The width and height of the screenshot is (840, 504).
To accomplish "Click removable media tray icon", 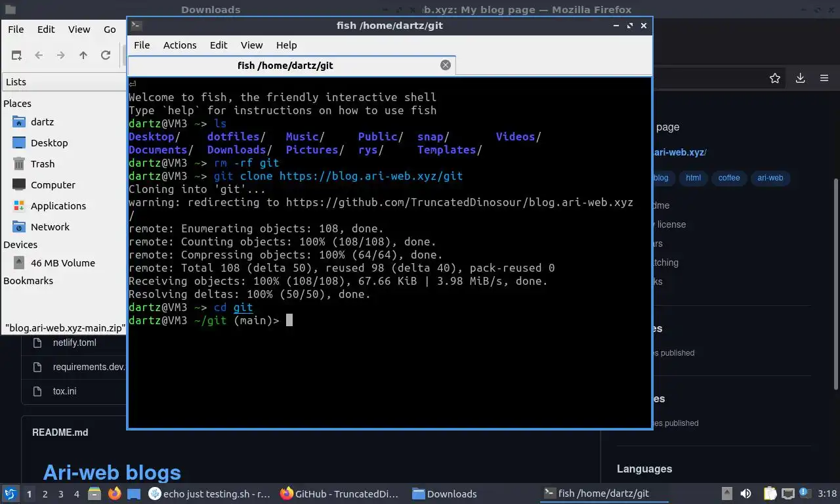I will coord(727,493).
